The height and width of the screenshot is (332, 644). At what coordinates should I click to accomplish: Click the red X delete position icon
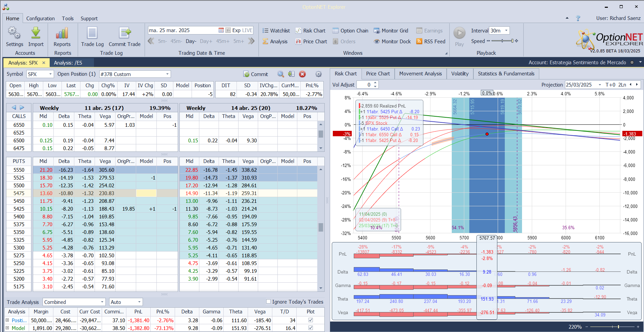[302, 74]
